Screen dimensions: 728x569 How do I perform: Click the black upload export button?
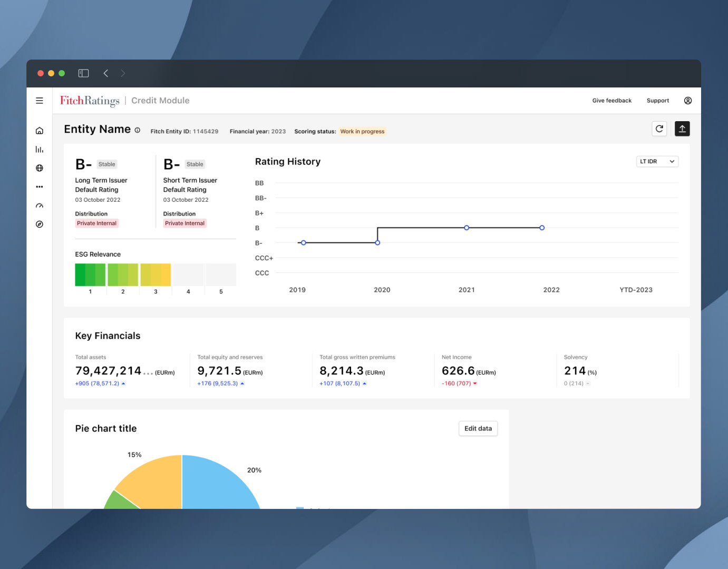tap(682, 129)
